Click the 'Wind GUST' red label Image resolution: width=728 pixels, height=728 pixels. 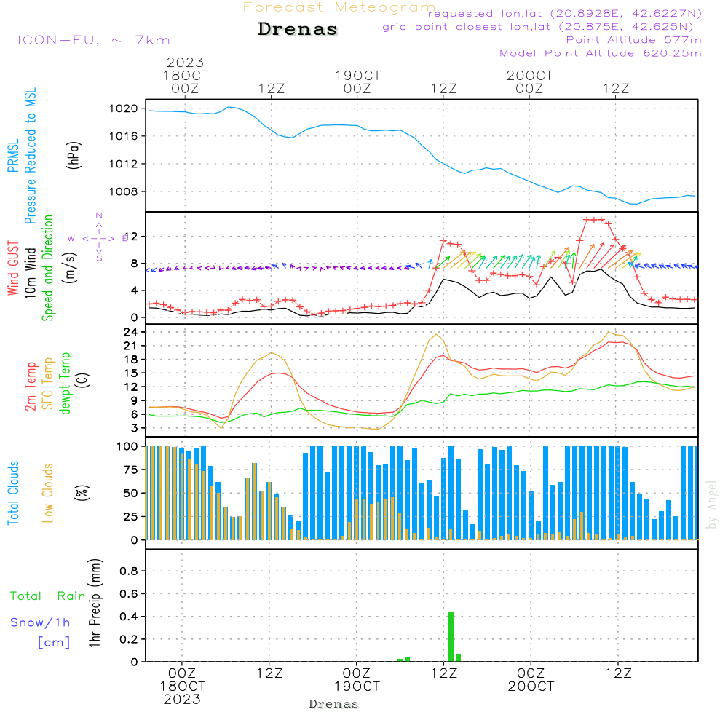pyautogui.click(x=13, y=268)
